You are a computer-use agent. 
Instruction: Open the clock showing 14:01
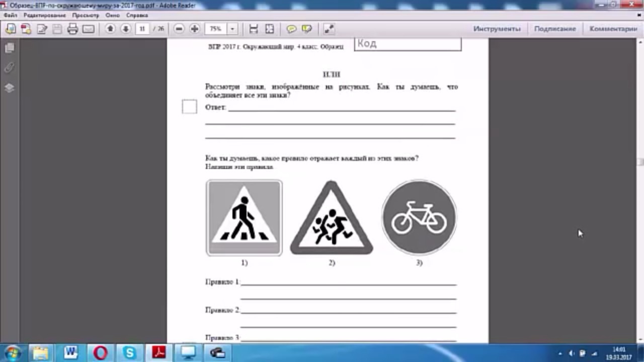619,353
